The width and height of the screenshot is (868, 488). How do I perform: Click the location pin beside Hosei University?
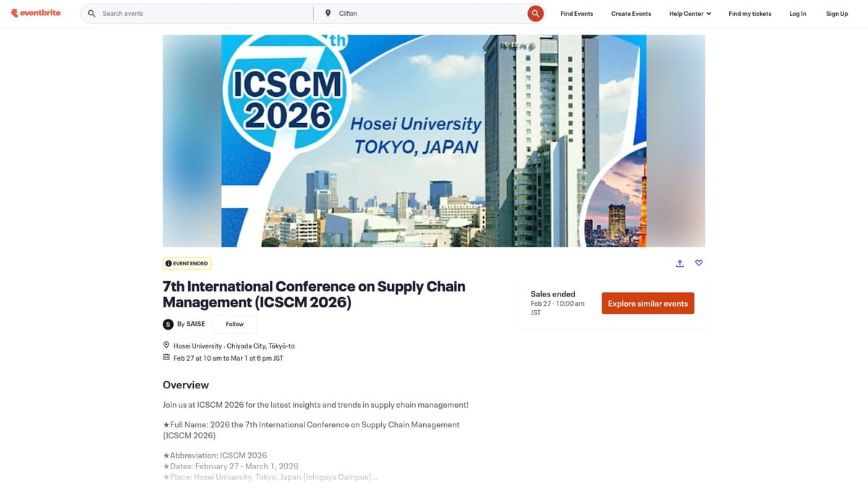(166, 345)
